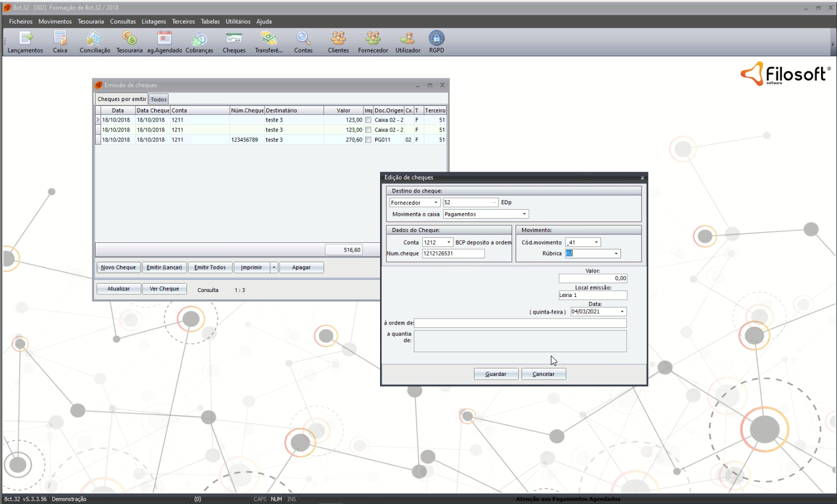837x504 pixels.
Task: Toggle Imp checkbox in second cheque row
Action: click(368, 130)
